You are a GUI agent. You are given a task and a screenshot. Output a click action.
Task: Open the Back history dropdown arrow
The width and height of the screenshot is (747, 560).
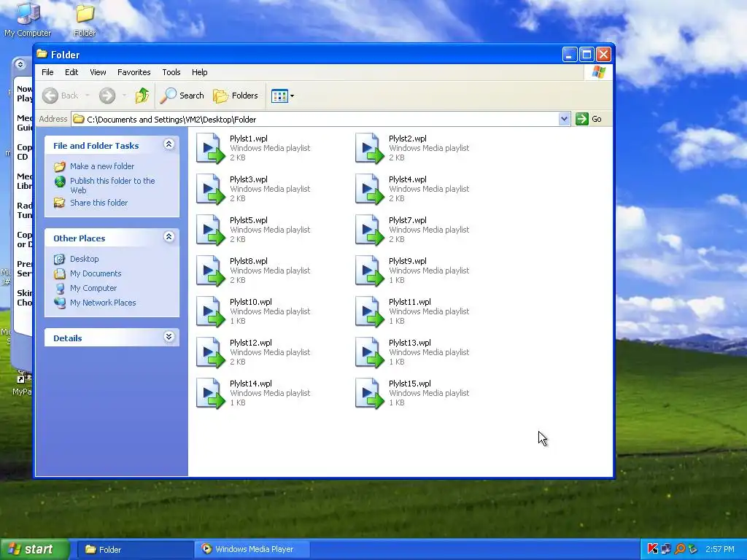click(x=88, y=96)
